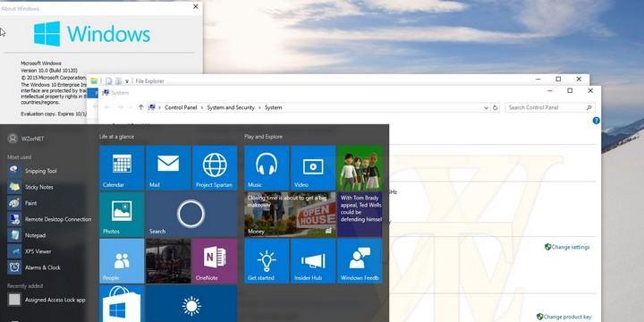Launch Project Spartan browser tile

215,167
